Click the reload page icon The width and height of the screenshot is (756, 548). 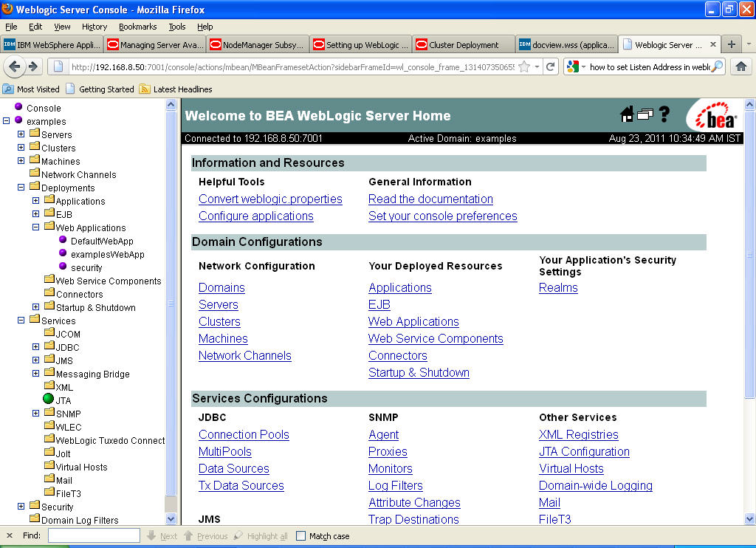pos(551,66)
